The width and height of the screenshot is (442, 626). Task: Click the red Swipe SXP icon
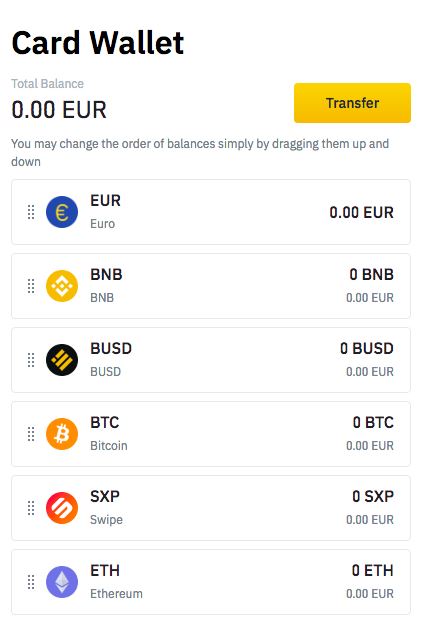[x=62, y=508]
